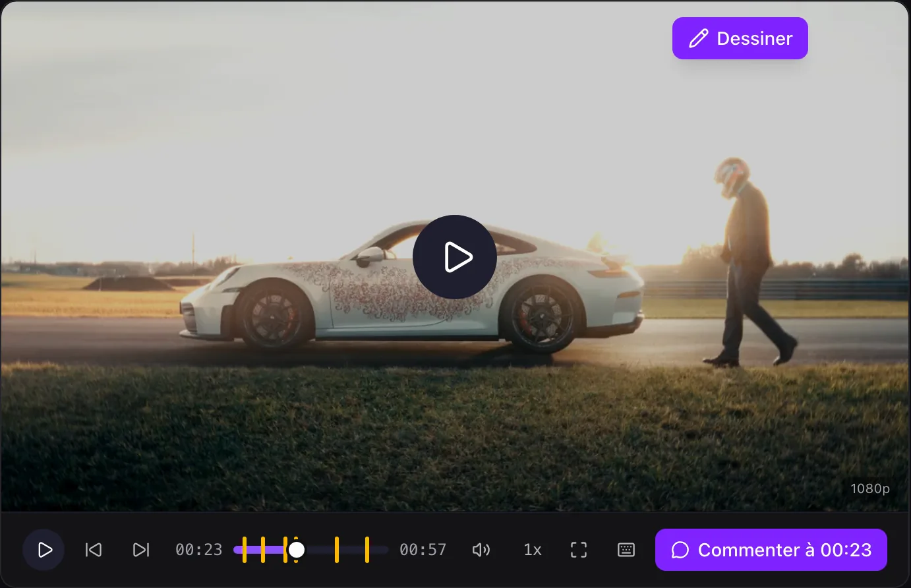Click the white timeline scrubber handle
This screenshot has width=911, height=588.
[x=297, y=550]
